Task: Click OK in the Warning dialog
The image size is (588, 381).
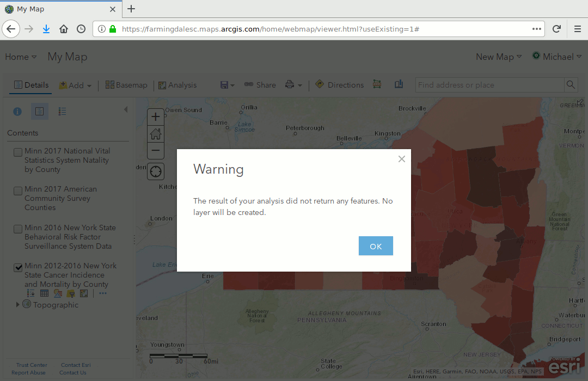Action: pyautogui.click(x=376, y=246)
